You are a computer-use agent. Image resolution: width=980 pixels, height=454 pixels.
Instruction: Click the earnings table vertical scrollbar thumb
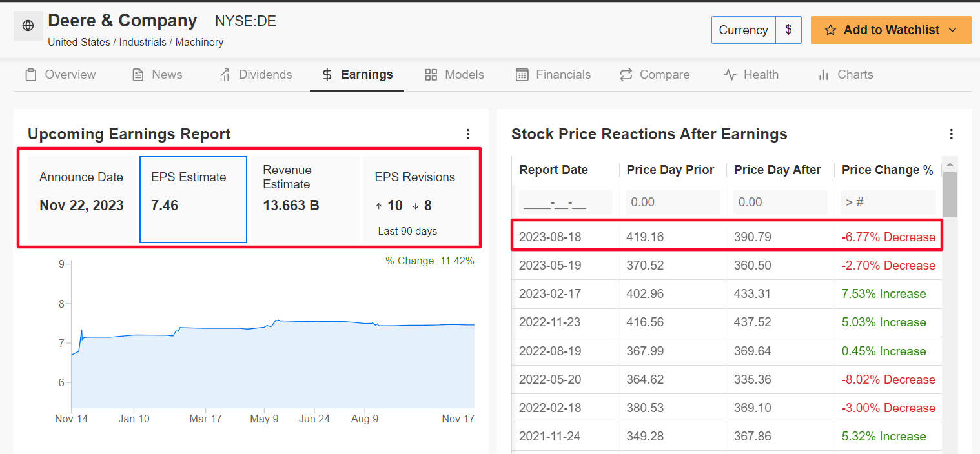click(950, 193)
